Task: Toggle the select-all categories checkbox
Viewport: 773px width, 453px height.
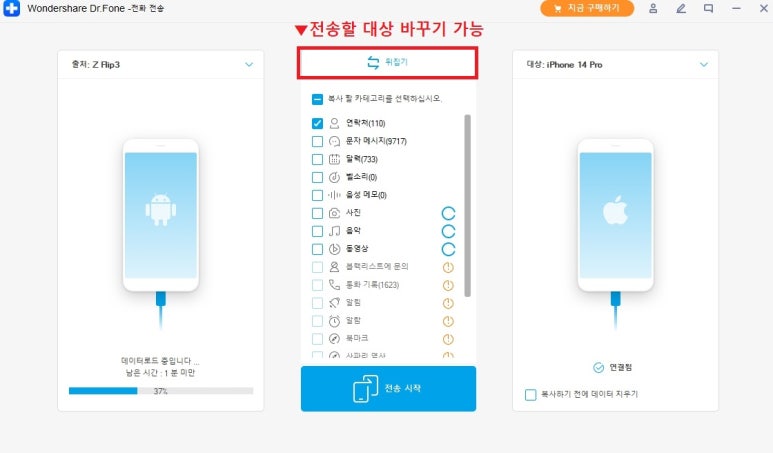Action: click(x=317, y=99)
